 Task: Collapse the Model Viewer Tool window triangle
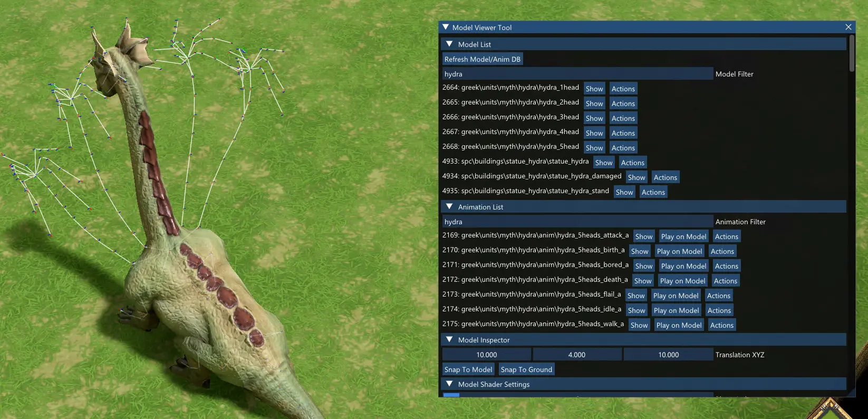(446, 27)
